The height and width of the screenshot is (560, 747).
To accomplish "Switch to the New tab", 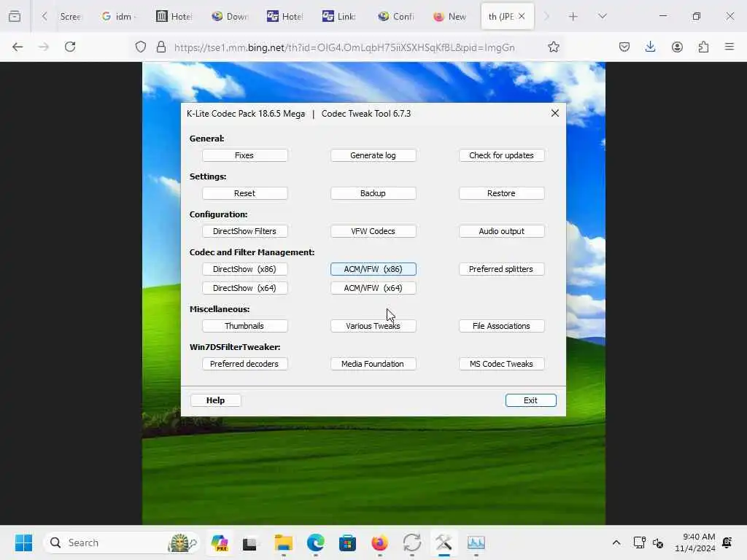I will coord(450,17).
